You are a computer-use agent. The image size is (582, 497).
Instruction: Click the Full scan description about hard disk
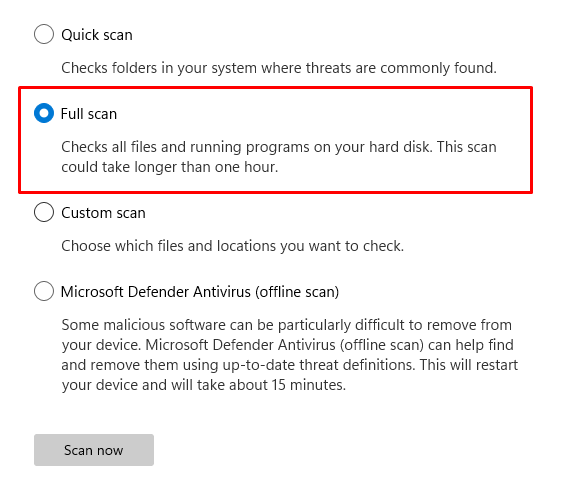pyautogui.click(x=279, y=157)
